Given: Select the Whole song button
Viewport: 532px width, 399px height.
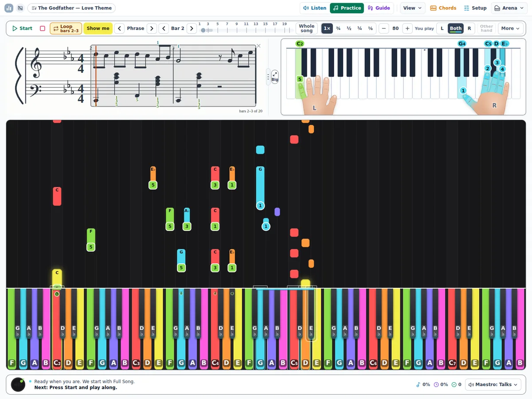Looking at the screenshot, I should 307,28.
